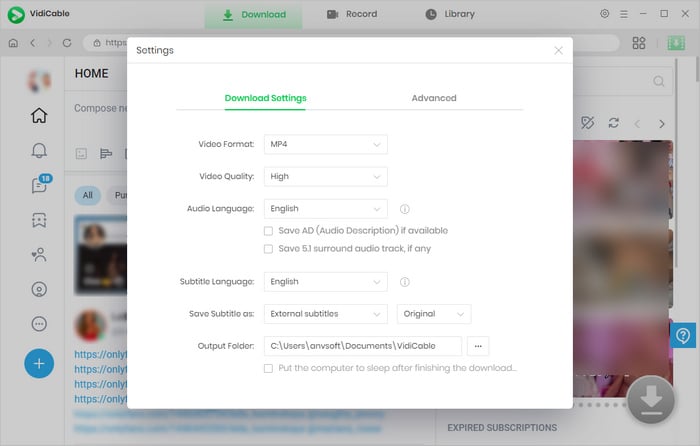Navigate forward with the forward arrow

tap(50, 43)
